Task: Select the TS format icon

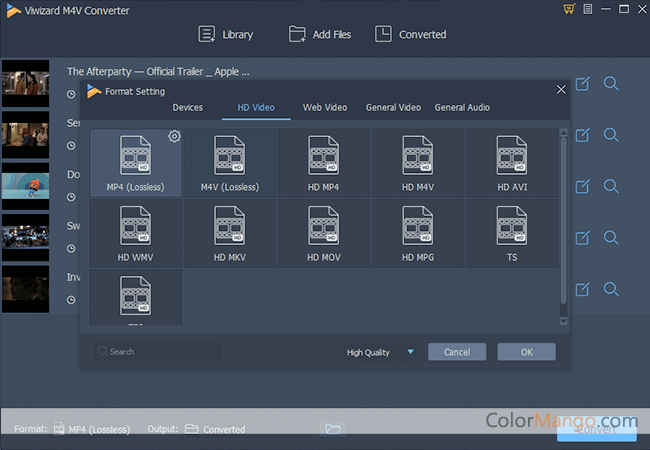Action: [511, 226]
